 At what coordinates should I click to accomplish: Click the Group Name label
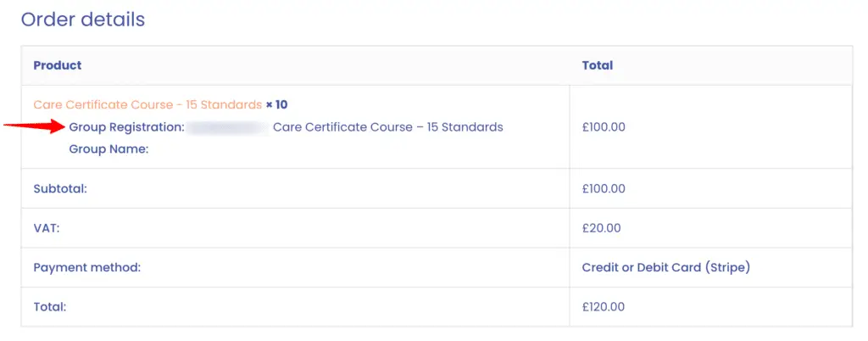[109, 149]
